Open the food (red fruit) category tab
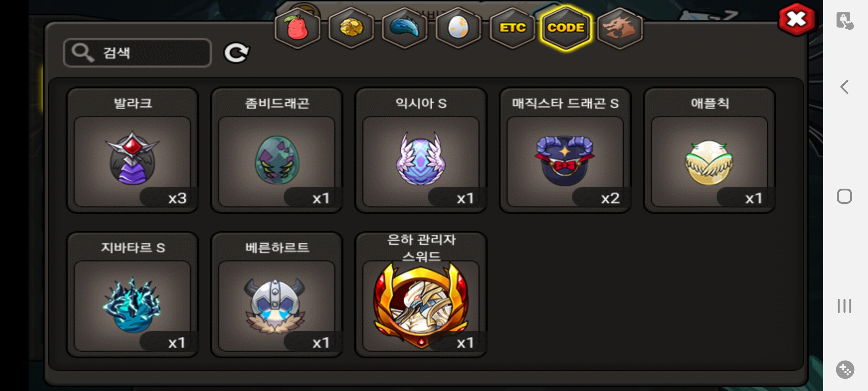Image resolution: width=868 pixels, height=391 pixels. tap(297, 28)
